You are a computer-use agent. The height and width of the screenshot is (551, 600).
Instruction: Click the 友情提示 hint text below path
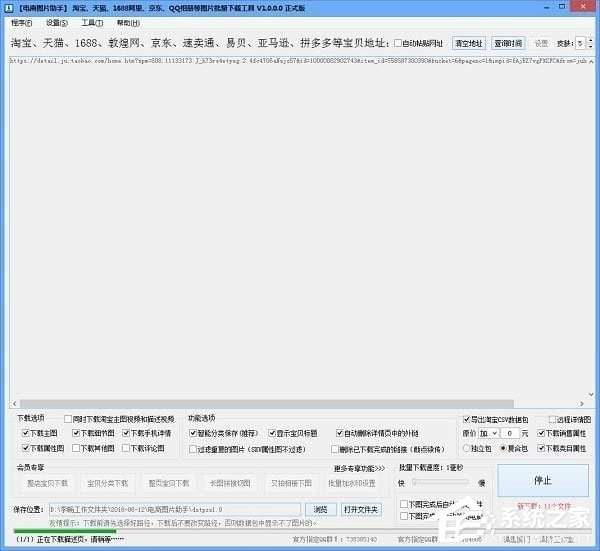[x=183, y=523]
